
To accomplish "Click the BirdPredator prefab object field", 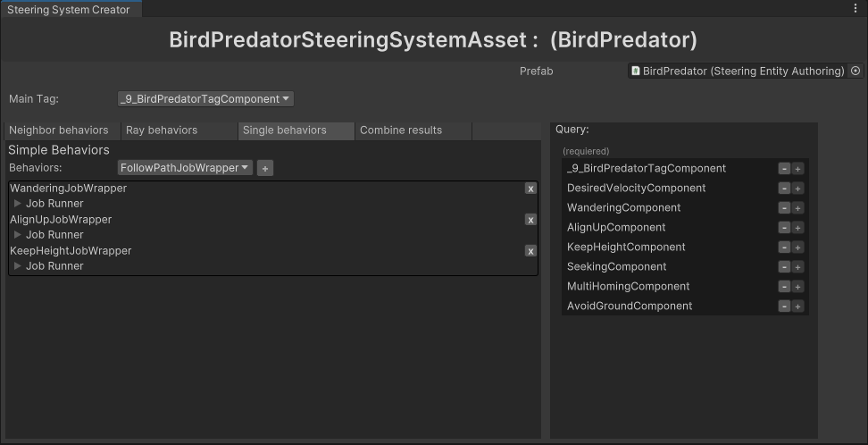I will 738,71.
